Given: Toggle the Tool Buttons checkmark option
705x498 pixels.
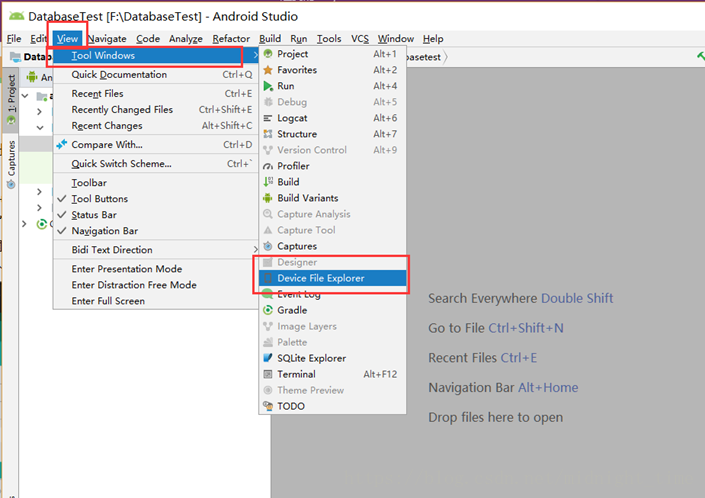Looking at the screenshot, I should 155,199.
